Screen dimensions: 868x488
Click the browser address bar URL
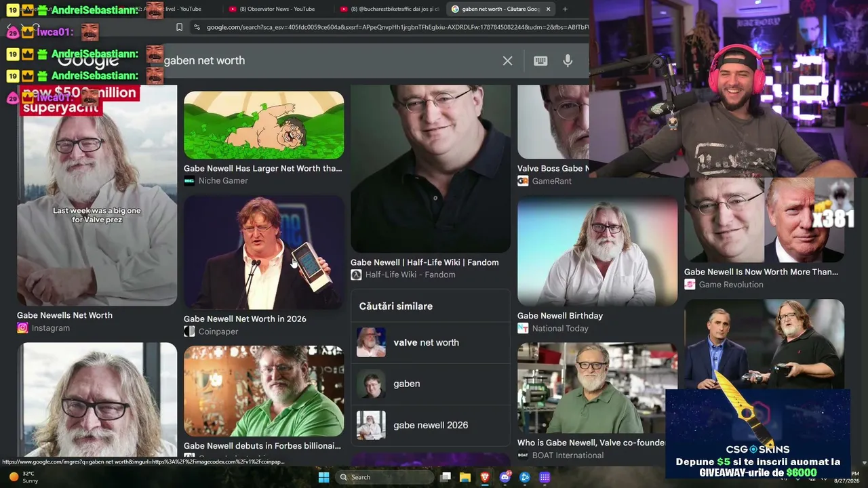pyautogui.click(x=397, y=27)
